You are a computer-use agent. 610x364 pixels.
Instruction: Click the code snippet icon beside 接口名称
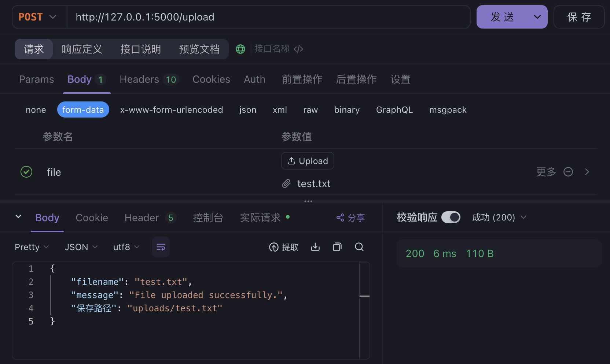298,49
